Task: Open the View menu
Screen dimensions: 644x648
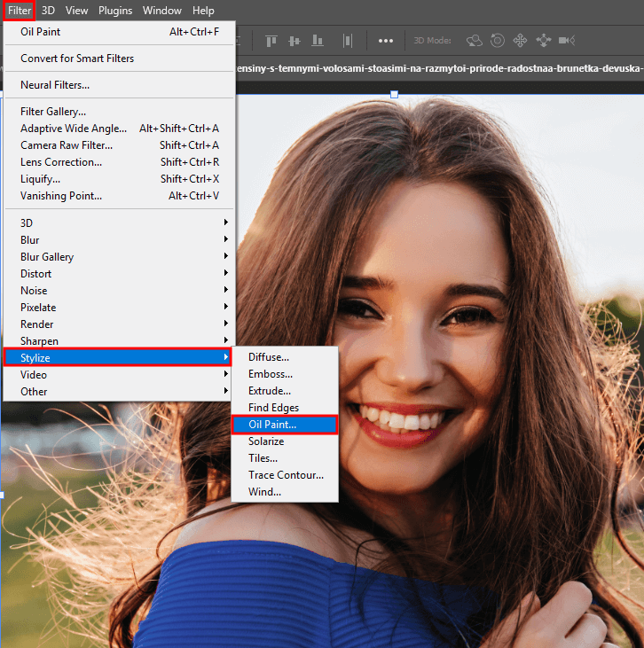Action: pos(76,11)
